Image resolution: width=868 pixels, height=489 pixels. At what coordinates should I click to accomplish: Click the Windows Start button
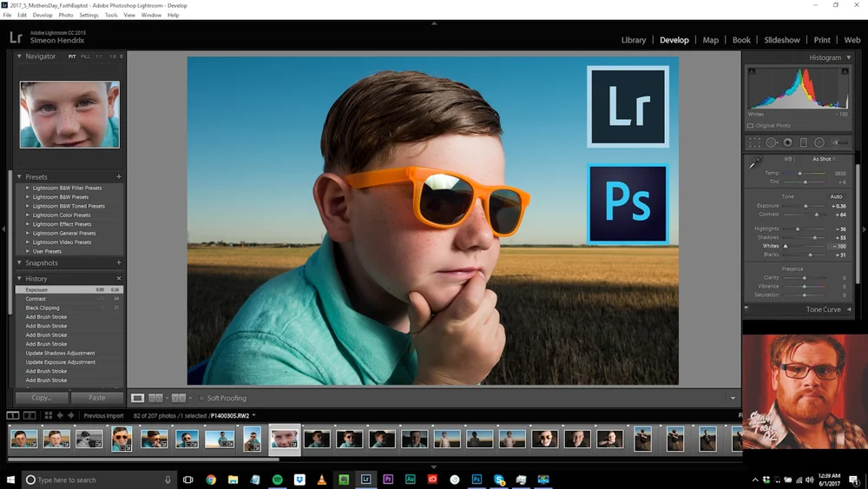(10, 479)
